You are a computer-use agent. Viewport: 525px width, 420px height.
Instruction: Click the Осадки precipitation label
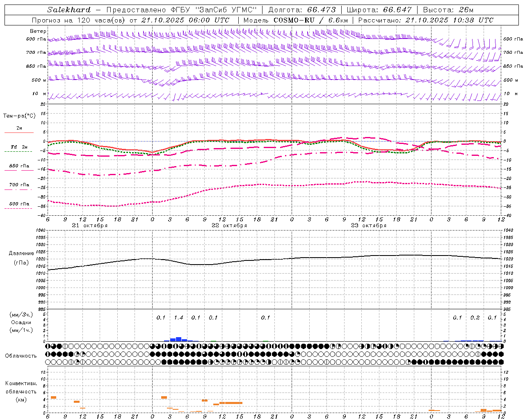21,322
